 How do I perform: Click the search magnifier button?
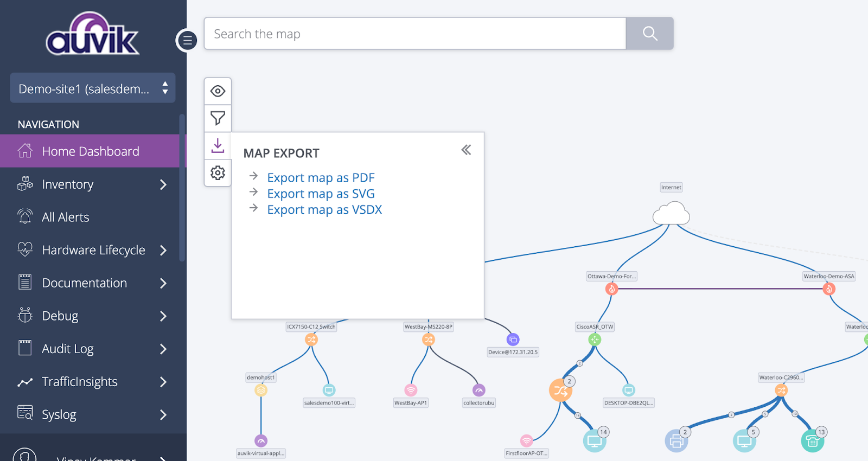650,34
